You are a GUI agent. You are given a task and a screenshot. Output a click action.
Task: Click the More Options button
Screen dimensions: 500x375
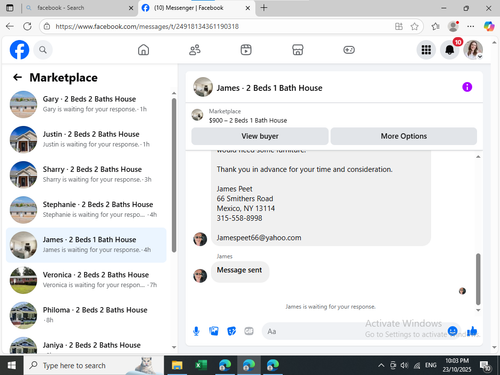click(x=404, y=136)
